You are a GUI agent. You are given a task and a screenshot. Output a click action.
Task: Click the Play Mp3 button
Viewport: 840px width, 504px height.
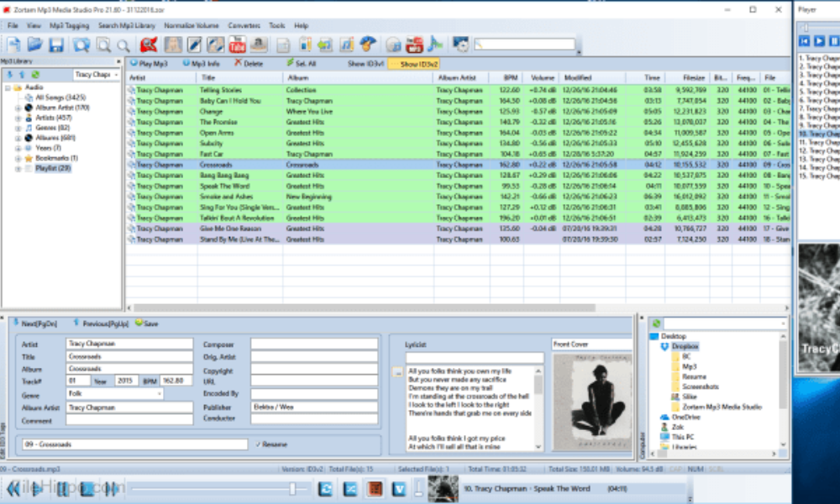point(149,64)
